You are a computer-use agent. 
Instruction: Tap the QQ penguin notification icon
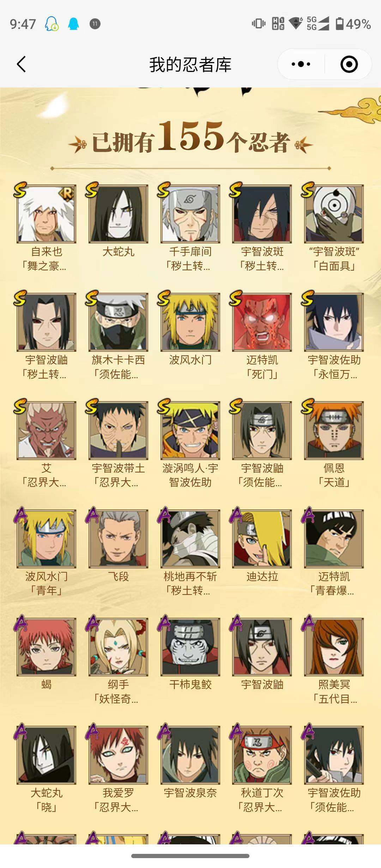(73, 24)
